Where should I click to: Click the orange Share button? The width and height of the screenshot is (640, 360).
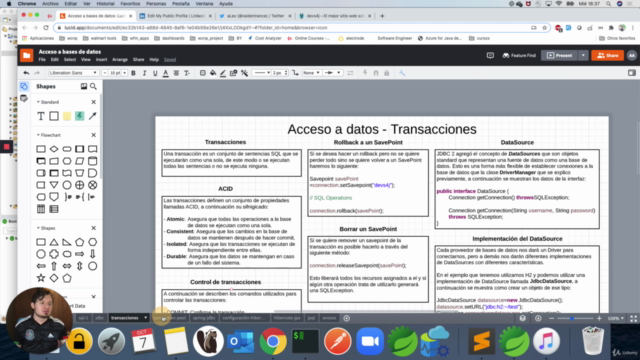click(607, 56)
